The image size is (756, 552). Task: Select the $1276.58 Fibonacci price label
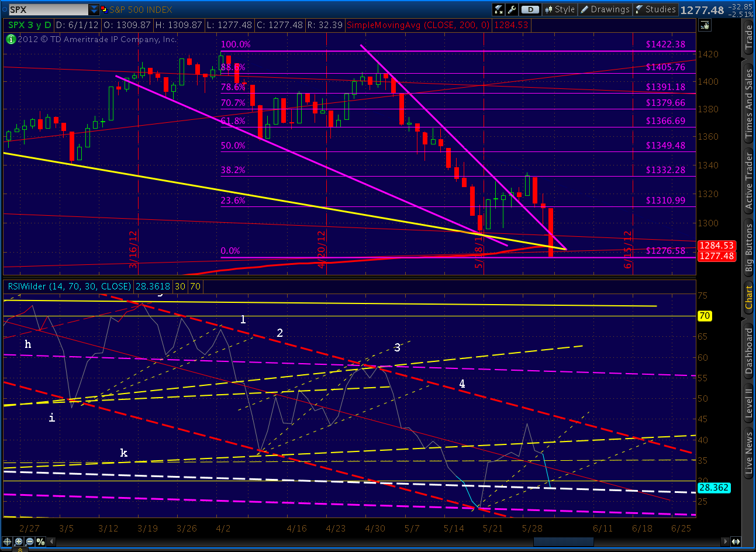(x=665, y=250)
